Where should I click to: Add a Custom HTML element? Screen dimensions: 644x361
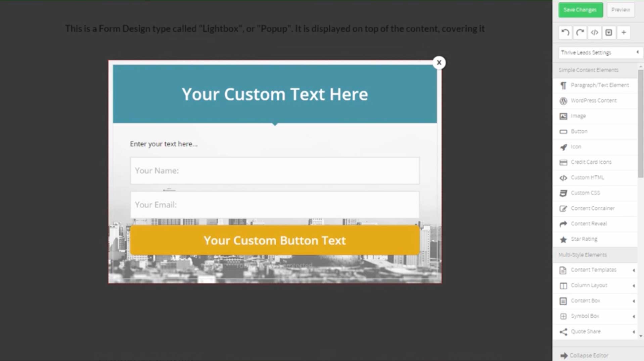pos(587,177)
